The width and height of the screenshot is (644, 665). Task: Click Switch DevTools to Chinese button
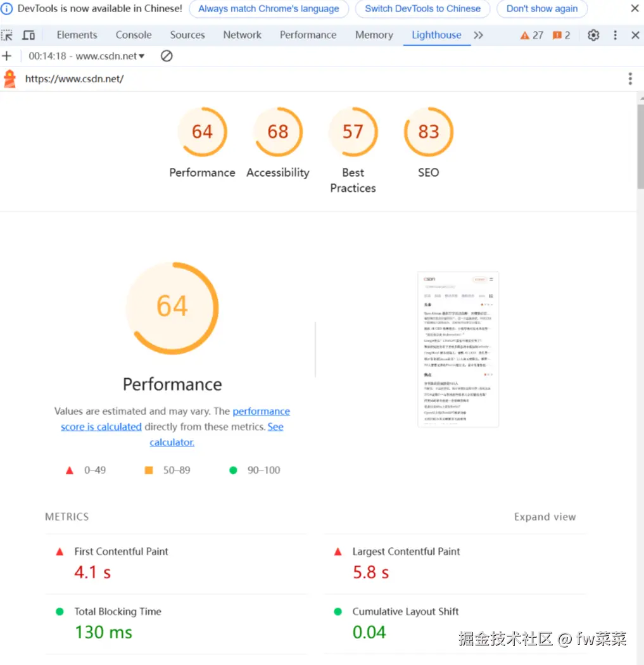pyautogui.click(x=423, y=8)
